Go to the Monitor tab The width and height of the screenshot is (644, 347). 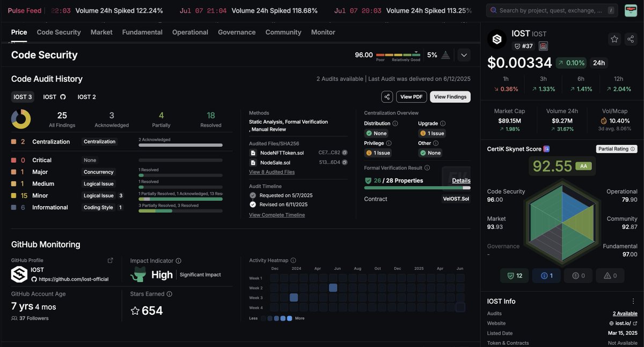pos(323,32)
